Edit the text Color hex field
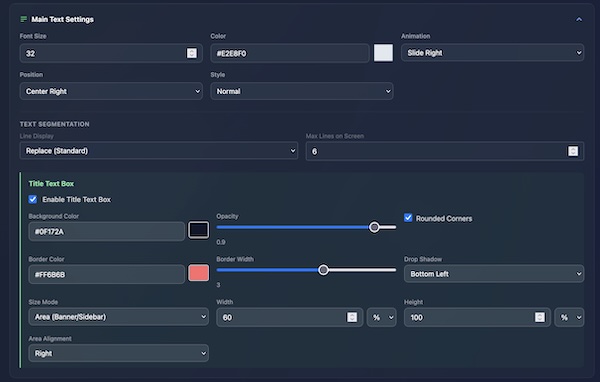The height and width of the screenshot is (382, 600). [x=290, y=53]
